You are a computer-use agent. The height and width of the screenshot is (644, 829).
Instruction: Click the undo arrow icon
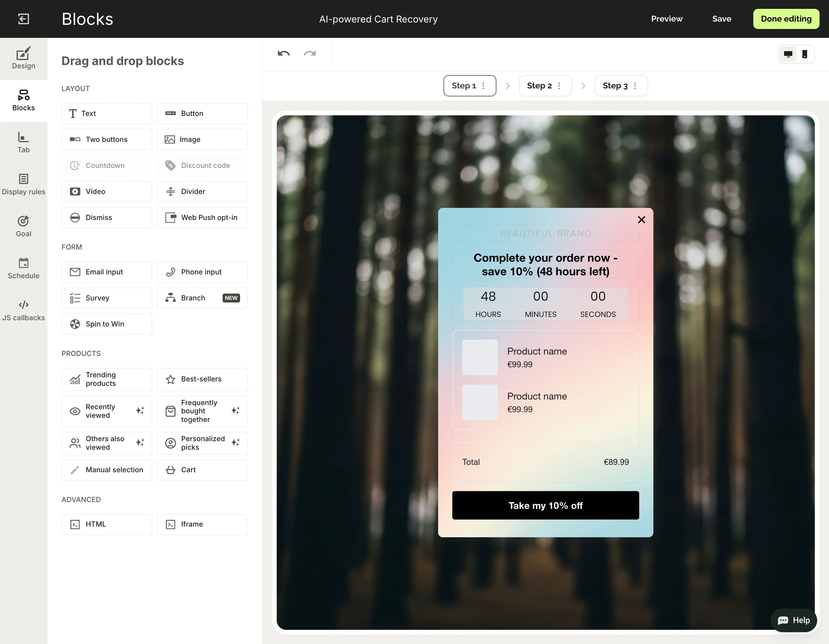click(284, 54)
